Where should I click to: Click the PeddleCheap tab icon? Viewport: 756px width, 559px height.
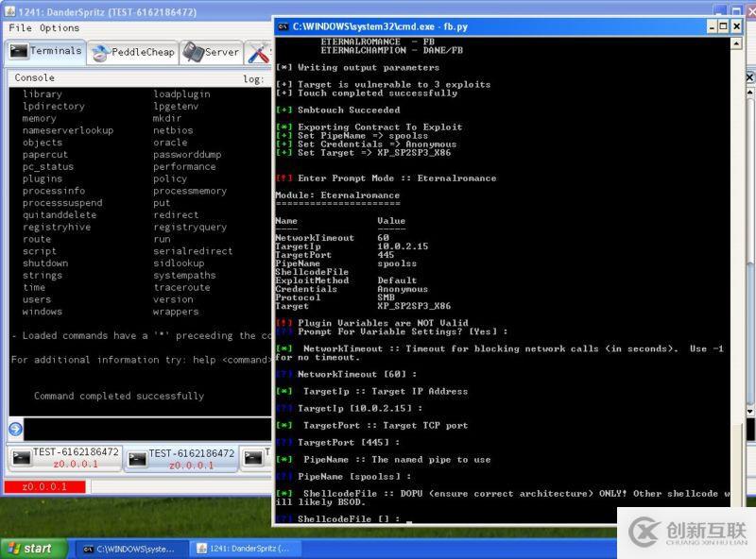pyautogui.click(x=101, y=53)
